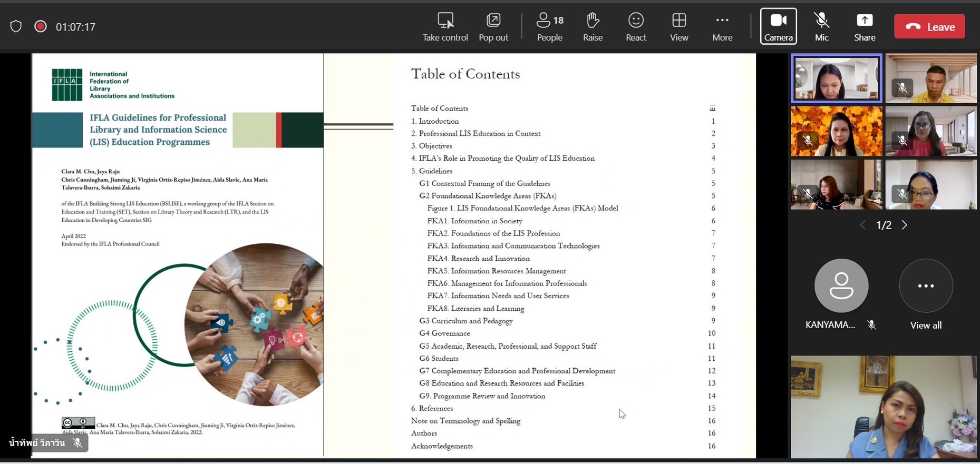Click View all participants button
The image size is (980, 464).
[x=926, y=286]
